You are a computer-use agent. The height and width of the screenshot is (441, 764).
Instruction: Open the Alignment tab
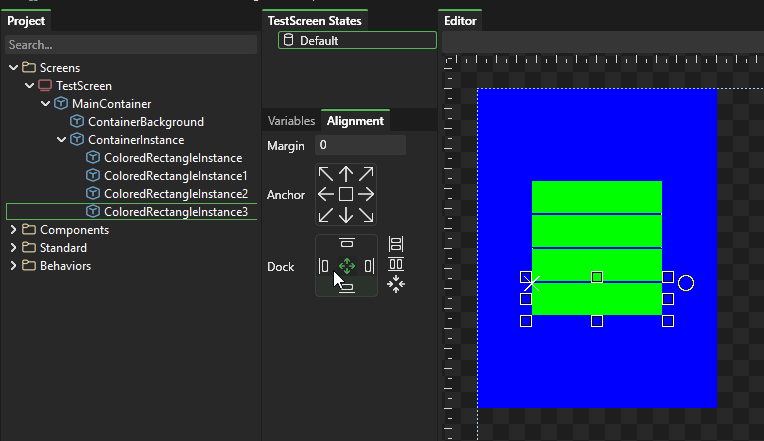355,121
